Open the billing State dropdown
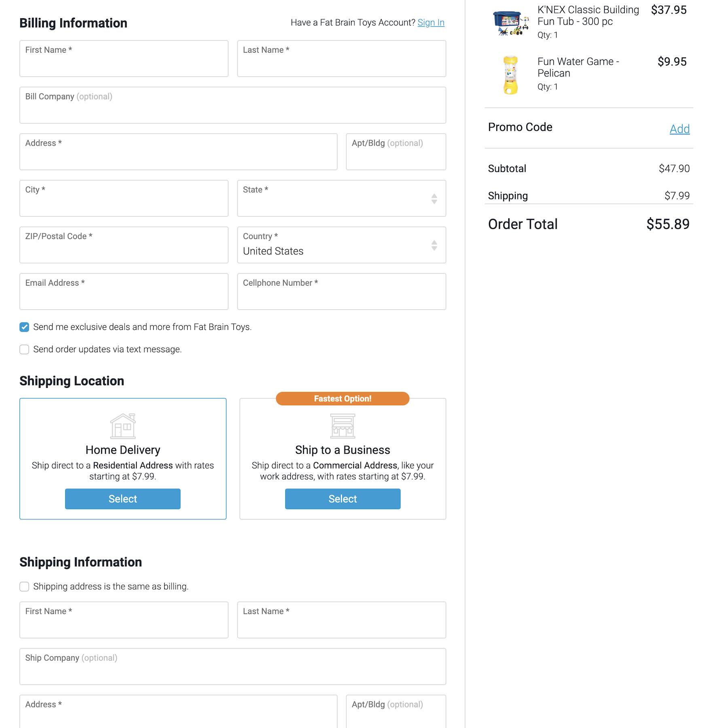This screenshot has height=728, width=712. [x=341, y=199]
